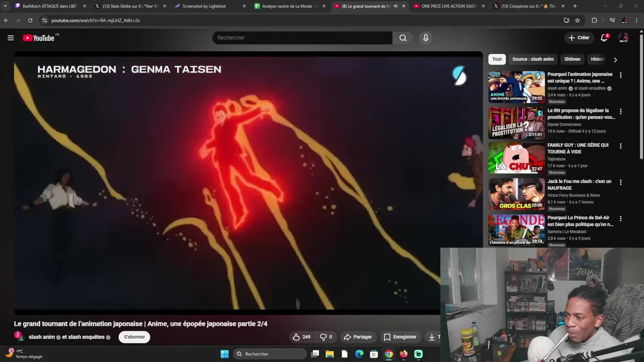Viewport: 644px width, 362px height.
Task: Go back with the browser back arrow
Action: (6, 20)
